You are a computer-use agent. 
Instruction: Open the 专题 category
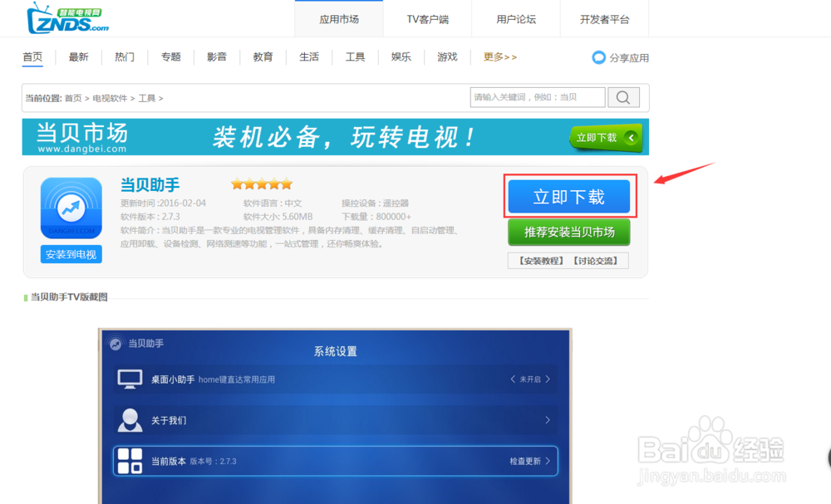pos(170,57)
